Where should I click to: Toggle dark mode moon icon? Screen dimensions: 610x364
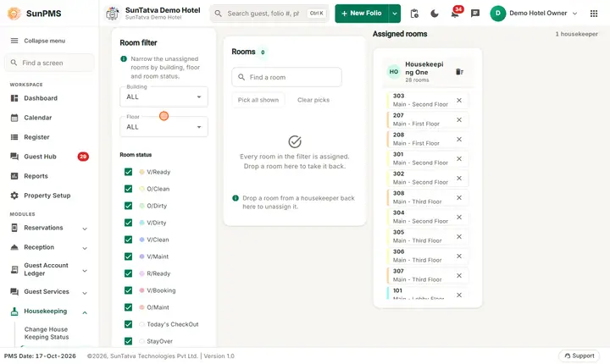coord(435,14)
